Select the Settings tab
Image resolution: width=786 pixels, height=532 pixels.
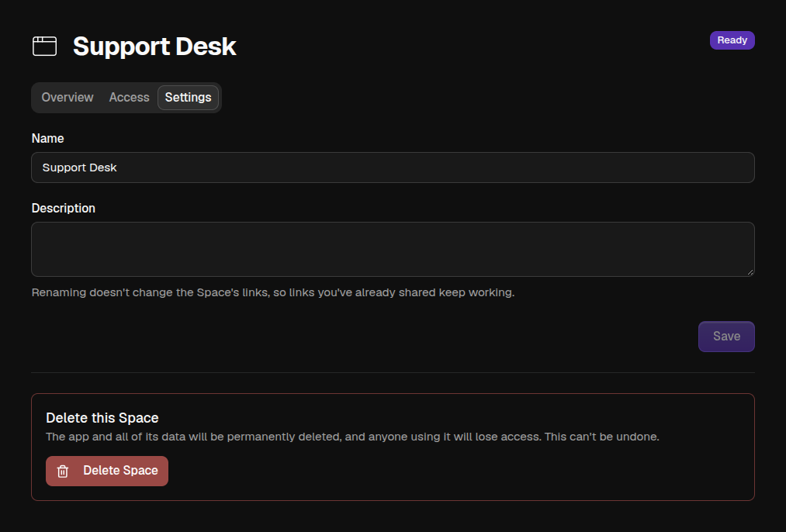pos(188,97)
